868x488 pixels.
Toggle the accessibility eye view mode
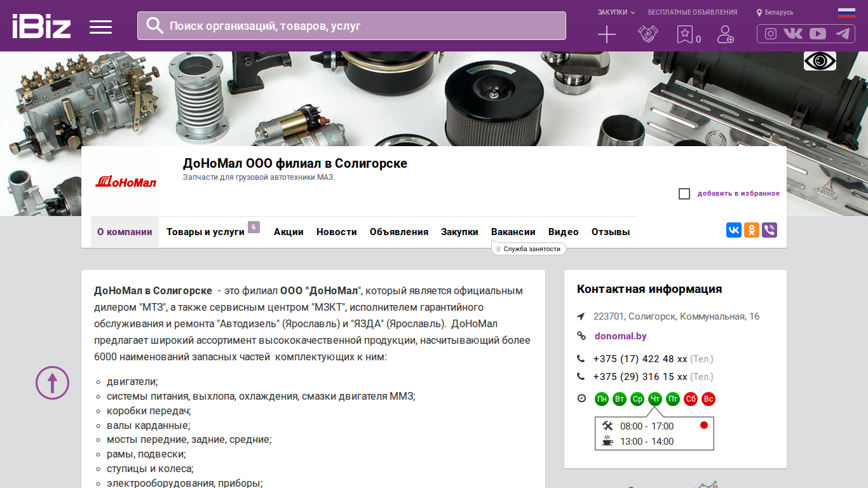[820, 61]
